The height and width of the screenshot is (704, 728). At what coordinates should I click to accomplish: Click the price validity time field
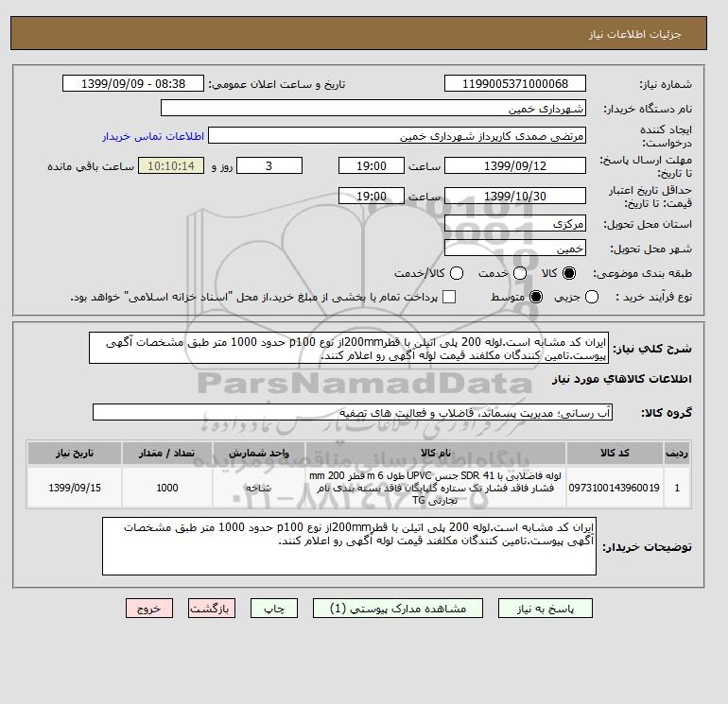[x=372, y=196]
